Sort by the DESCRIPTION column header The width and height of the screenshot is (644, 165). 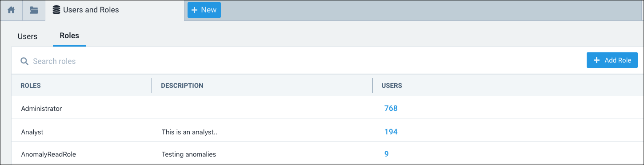click(x=182, y=86)
